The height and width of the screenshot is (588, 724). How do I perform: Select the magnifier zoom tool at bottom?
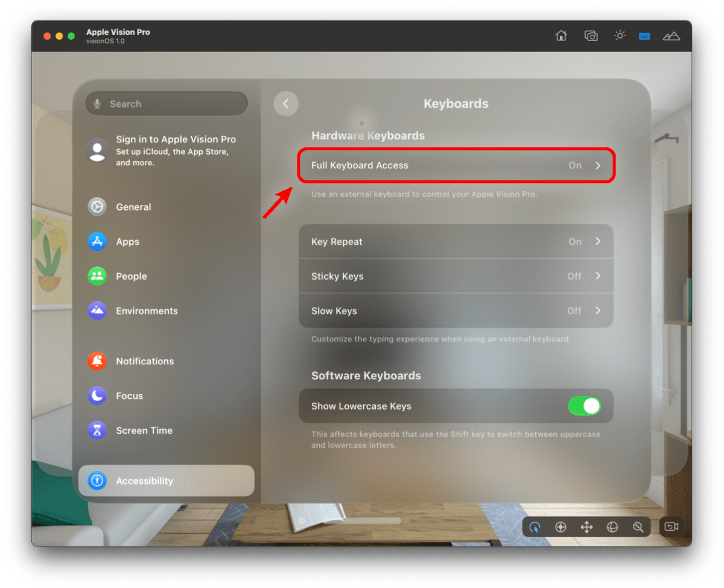(x=638, y=527)
